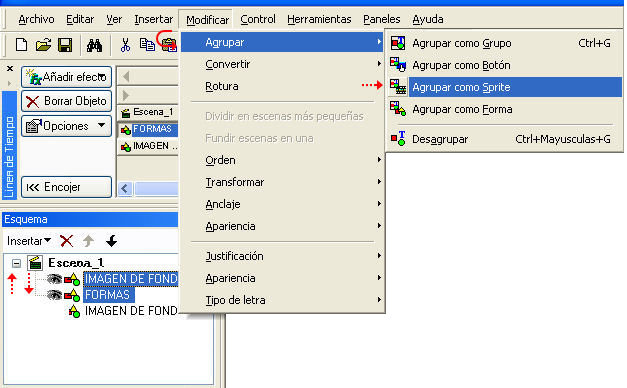Click the Borrar Objeto button
This screenshot has width=627, height=388.
click(66, 101)
